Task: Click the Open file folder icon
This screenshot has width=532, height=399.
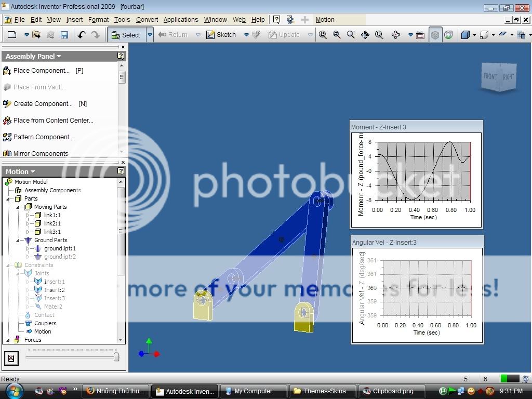Action: pyautogui.click(x=37, y=35)
